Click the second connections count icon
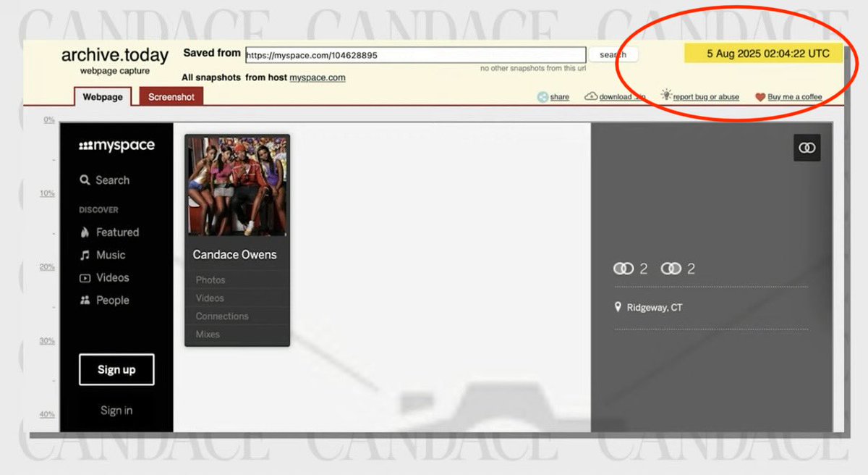This screenshot has height=475, width=868. pos(671,269)
